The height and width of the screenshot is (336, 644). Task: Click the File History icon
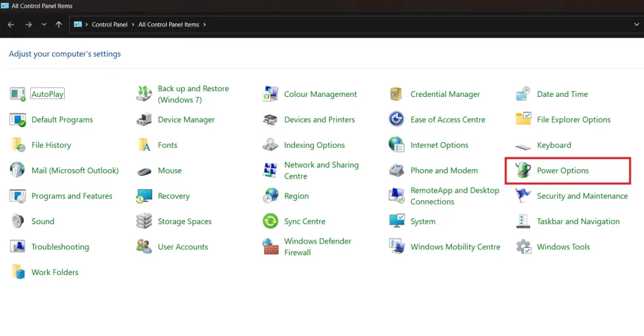pyautogui.click(x=18, y=145)
